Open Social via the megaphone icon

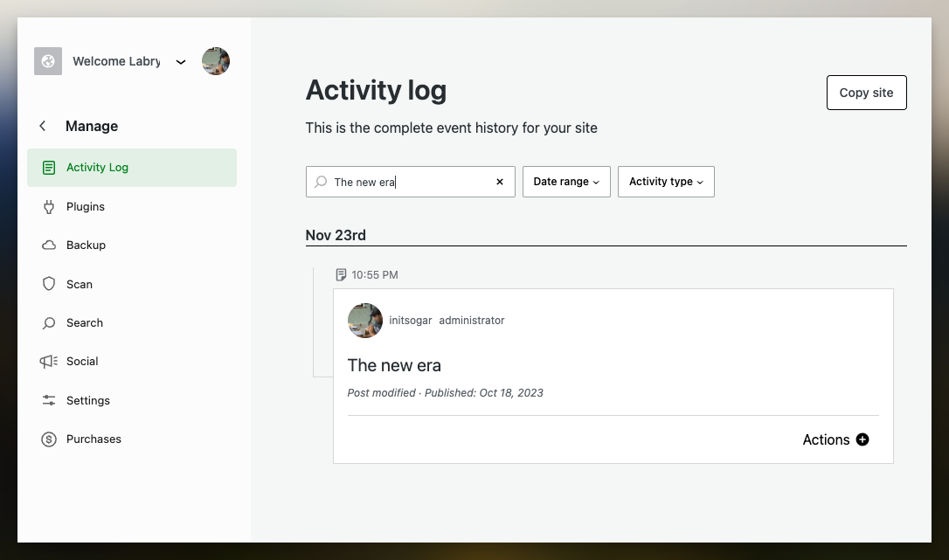coord(48,361)
